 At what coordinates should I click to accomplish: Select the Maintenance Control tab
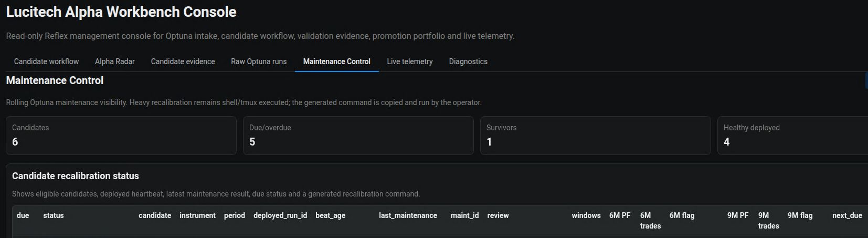(x=337, y=61)
